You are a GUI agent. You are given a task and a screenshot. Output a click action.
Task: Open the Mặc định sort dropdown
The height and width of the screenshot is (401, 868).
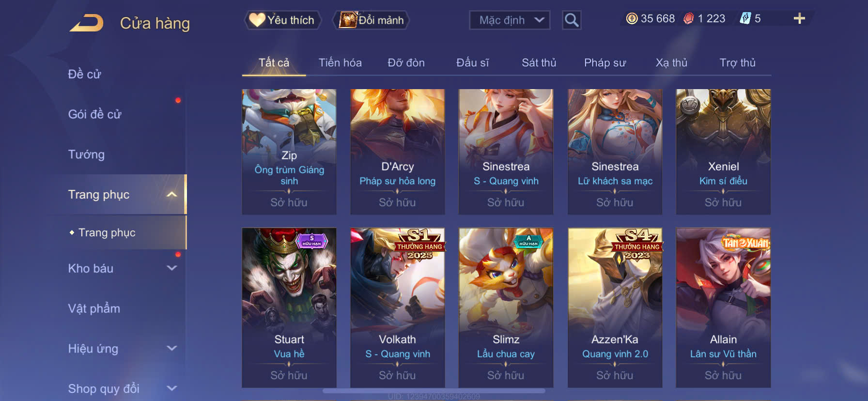point(510,20)
